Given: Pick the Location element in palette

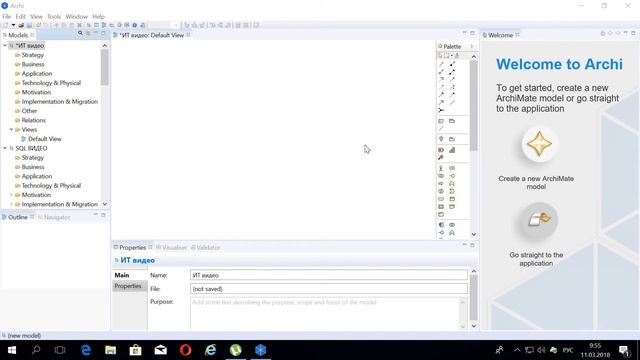Looking at the screenshot, I should pos(441,139).
